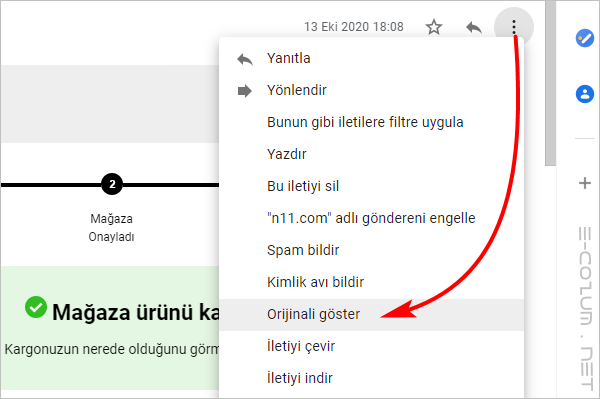Click step 2 circle in the order progress
Viewport: 600px width, 399px height.
click(112, 184)
